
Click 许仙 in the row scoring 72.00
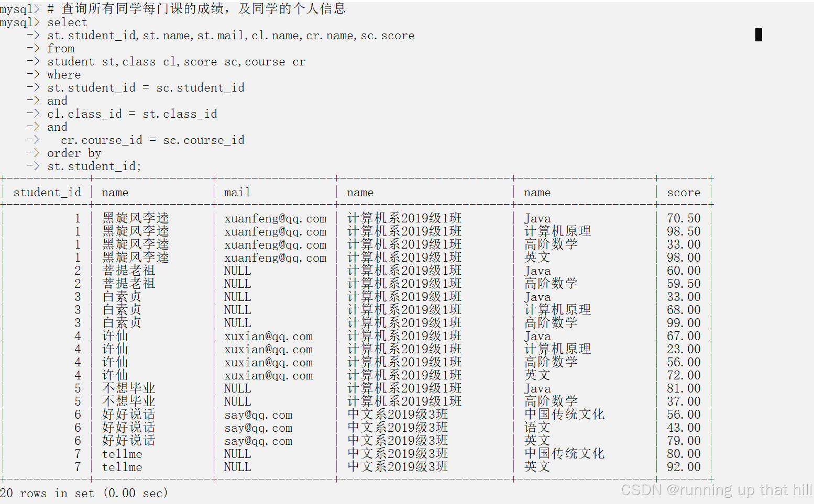115,375
